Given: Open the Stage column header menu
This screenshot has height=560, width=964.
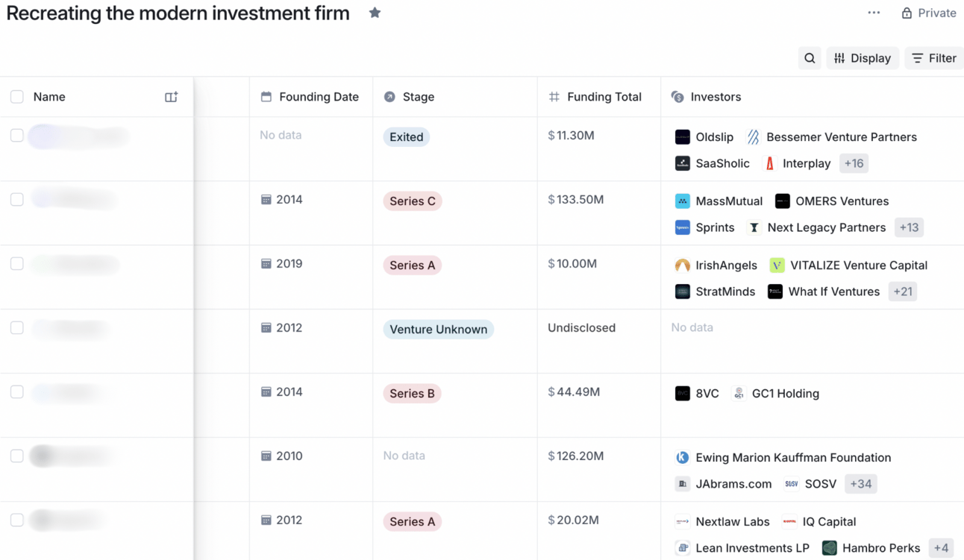Looking at the screenshot, I should tap(418, 97).
